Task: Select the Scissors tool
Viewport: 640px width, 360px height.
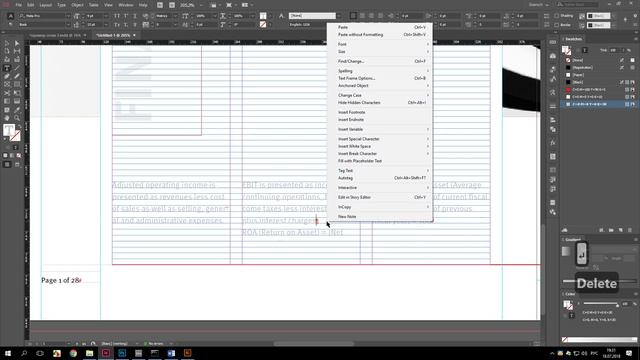Action: (x=7, y=93)
